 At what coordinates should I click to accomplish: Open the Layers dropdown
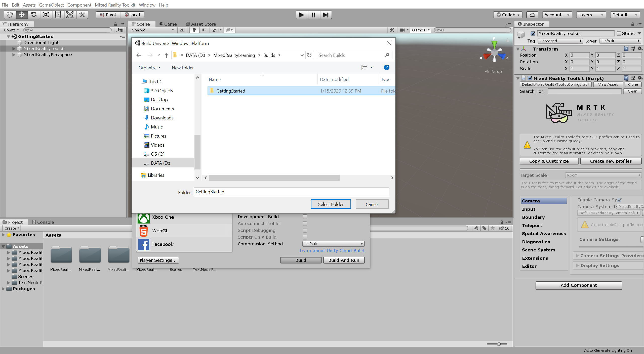591,15
